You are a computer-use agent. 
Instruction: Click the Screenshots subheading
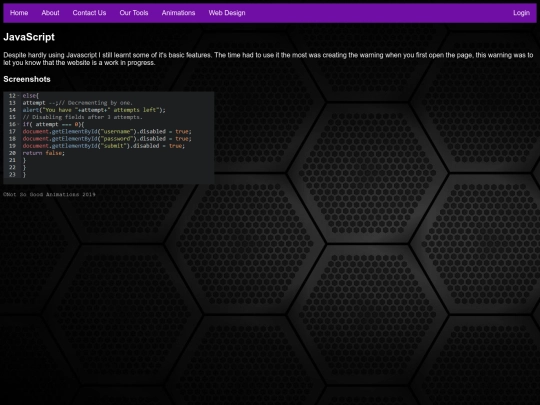[27, 79]
